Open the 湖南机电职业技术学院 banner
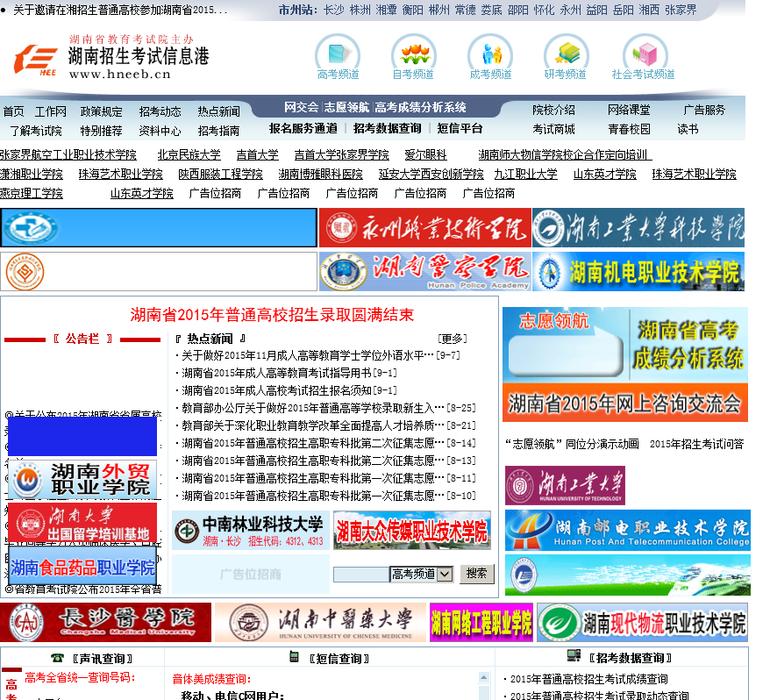The height and width of the screenshot is (700, 770). pyautogui.click(x=638, y=272)
